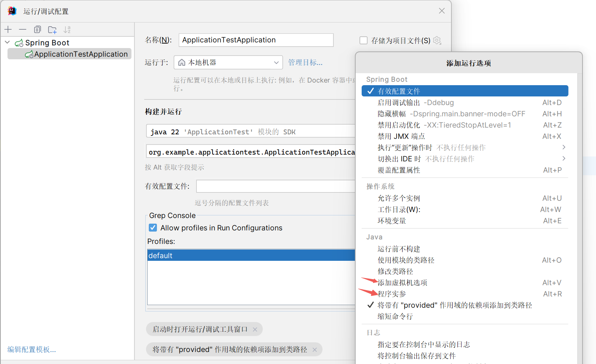This screenshot has height=364, width=596.
Task: Remove the 启动时打开运行/调试工具窗口 chip via its x
Action: tap(255, 329)
